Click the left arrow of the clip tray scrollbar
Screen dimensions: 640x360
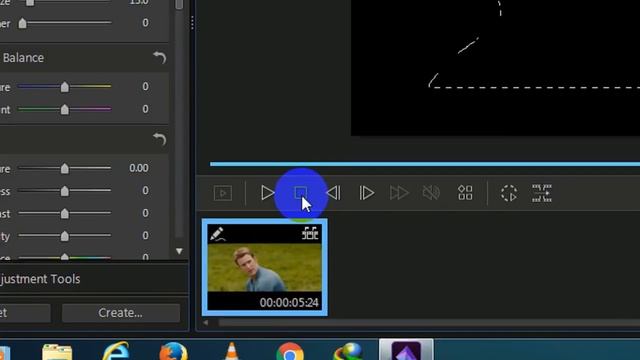[206, 322]
